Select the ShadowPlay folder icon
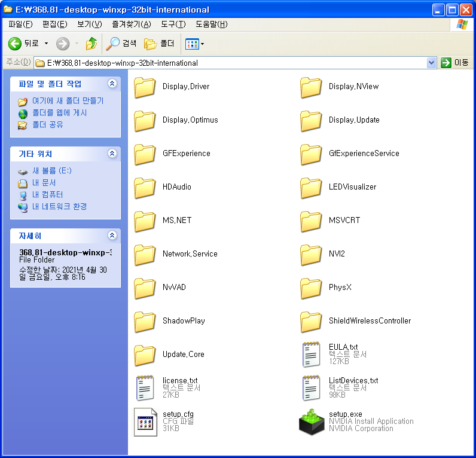Image resolution: width=476 pixels, height=458 pixels. coord(145,322)
